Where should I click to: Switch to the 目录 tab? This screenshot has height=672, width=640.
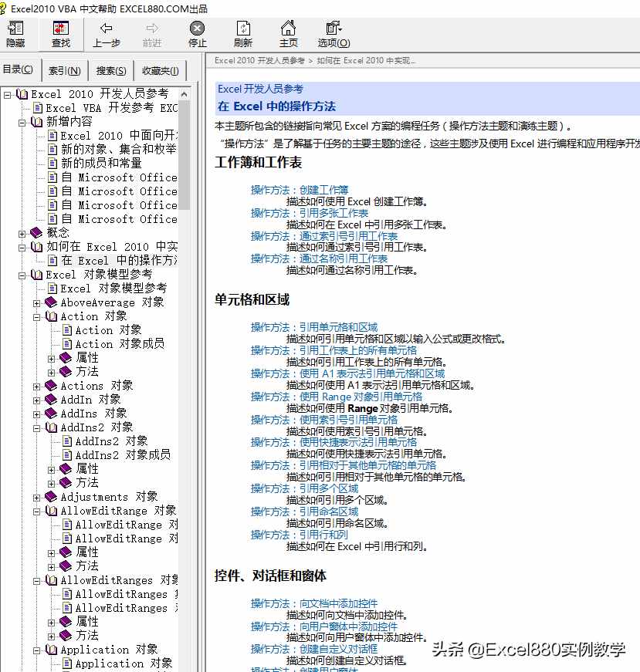pos(18,69)
